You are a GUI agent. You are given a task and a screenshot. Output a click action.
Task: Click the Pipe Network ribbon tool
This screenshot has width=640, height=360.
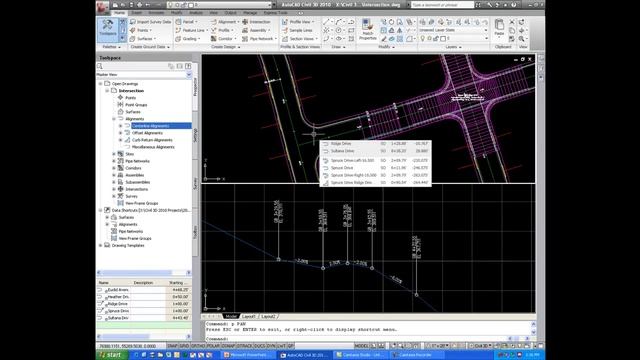coord(259,39)
